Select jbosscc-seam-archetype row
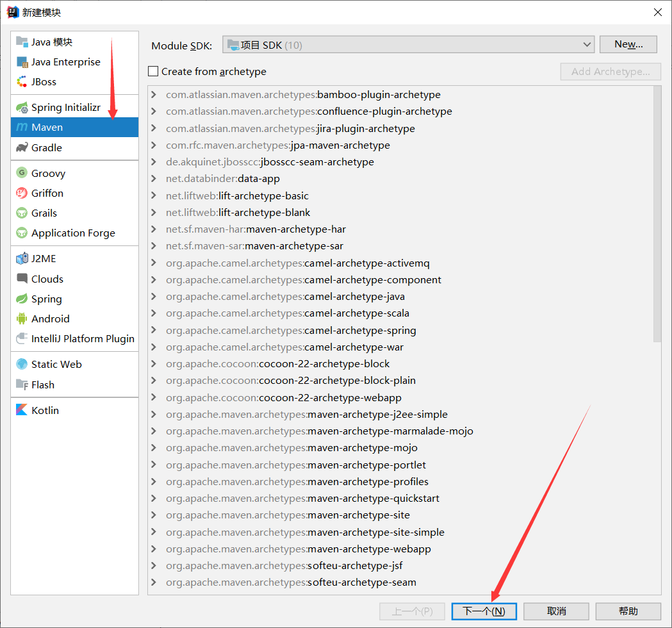The height and width of the screenshot is (628, 672). [400, 161]
